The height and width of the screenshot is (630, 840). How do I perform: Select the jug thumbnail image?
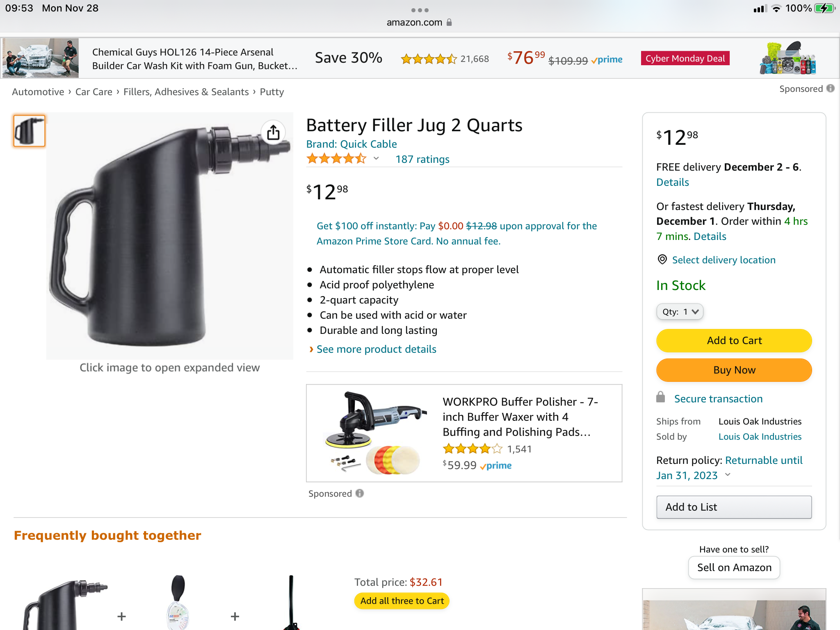(x=29, y=131)
